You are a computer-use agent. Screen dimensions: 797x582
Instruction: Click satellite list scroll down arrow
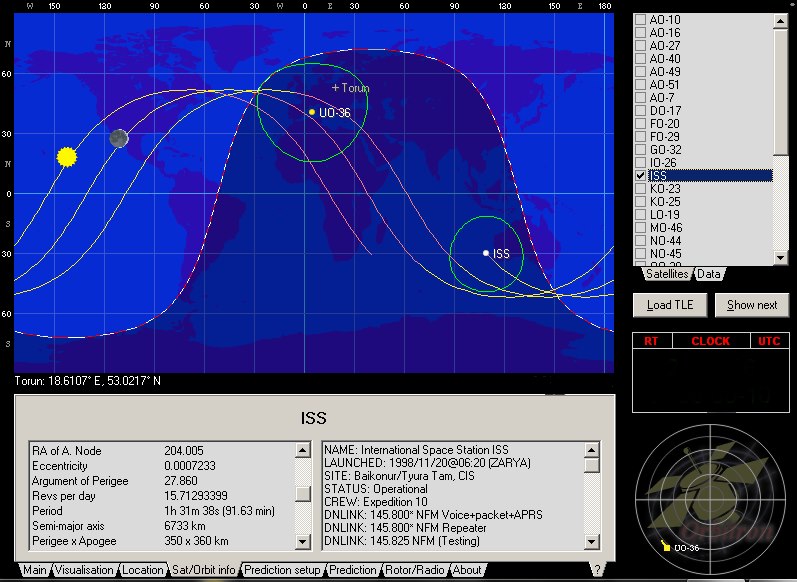[x=780, y=258]
